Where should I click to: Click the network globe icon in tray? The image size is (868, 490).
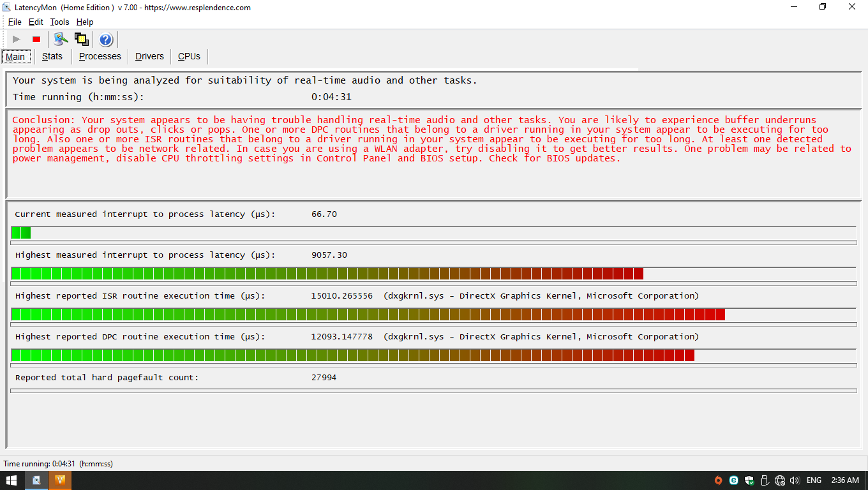click(x=779, y=480)
